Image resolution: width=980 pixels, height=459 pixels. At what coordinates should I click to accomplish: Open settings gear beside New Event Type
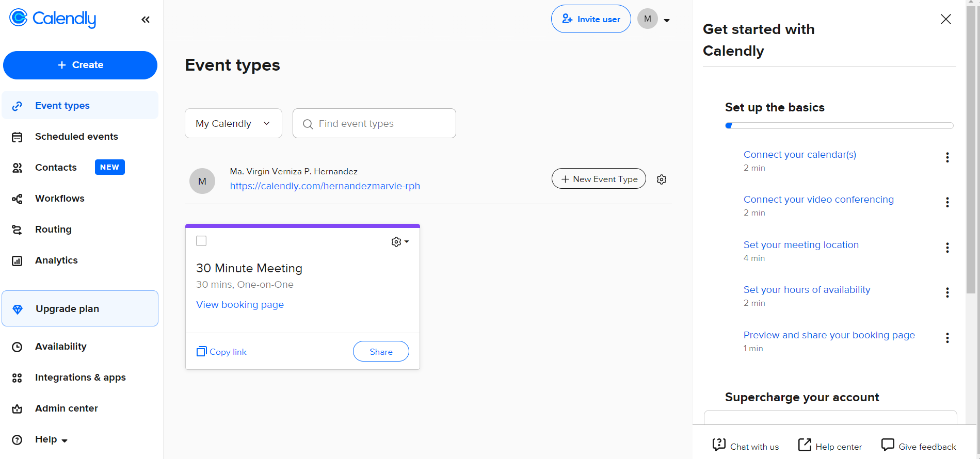[x=662, y=179]
